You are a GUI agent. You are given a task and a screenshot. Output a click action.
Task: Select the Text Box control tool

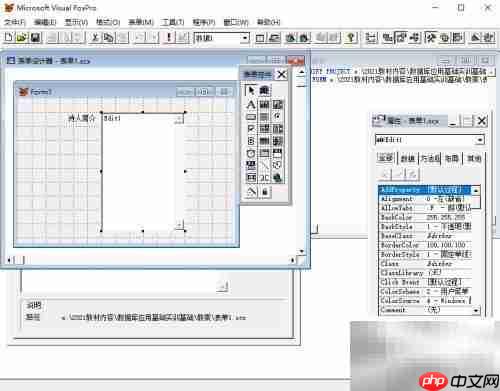tap(264, 105)
